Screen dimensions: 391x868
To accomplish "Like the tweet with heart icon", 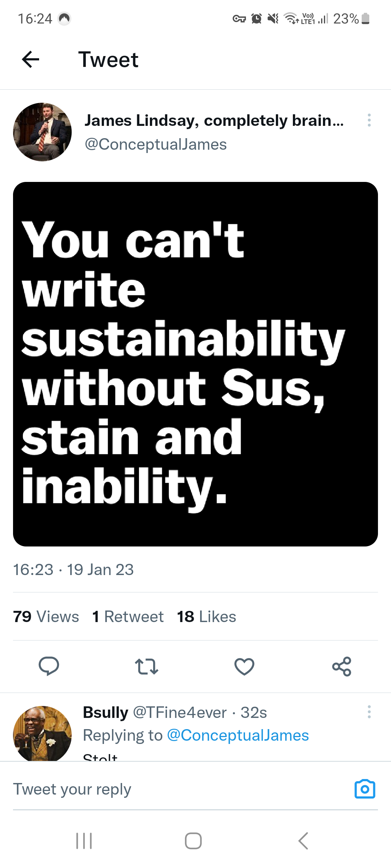I will tap(244, 666).
